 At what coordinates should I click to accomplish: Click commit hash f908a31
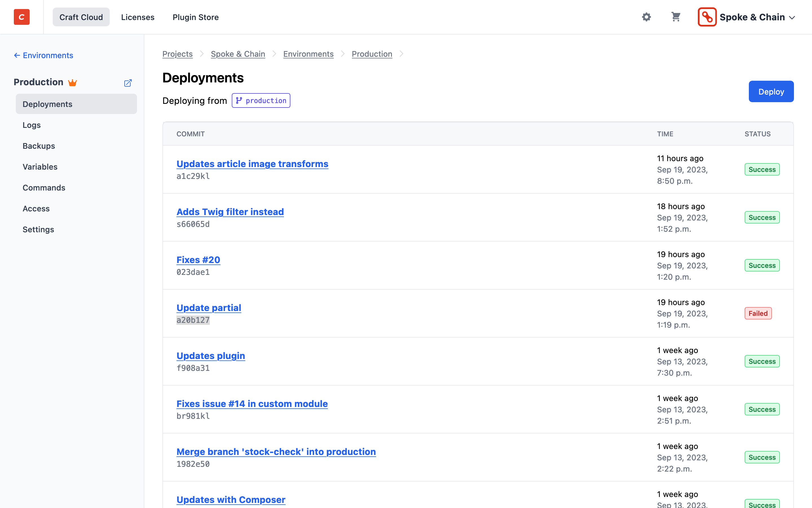pyautogui.click(x=193, y=368)
